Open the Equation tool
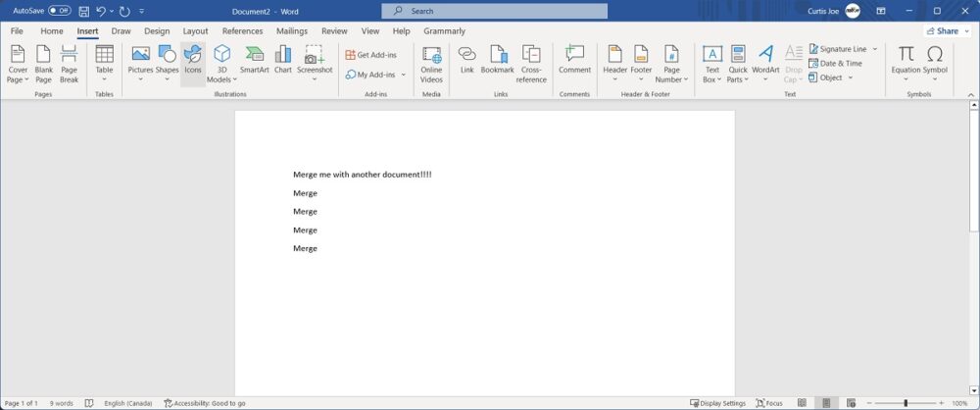Screen dimensions: 980x410 [x=906, y=61]
